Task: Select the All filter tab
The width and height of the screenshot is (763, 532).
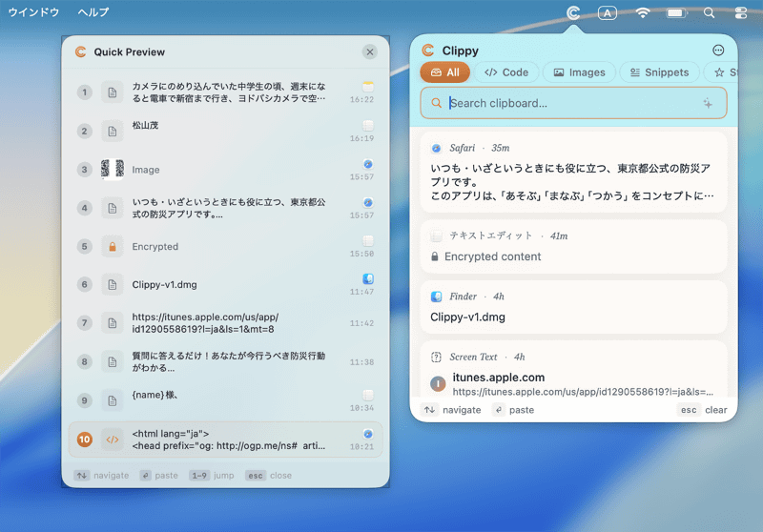Action: coord(444,72)
